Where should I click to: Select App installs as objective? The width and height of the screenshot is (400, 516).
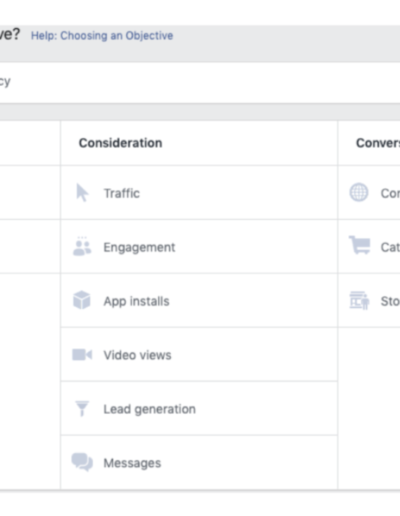click(x=199, y=301)
